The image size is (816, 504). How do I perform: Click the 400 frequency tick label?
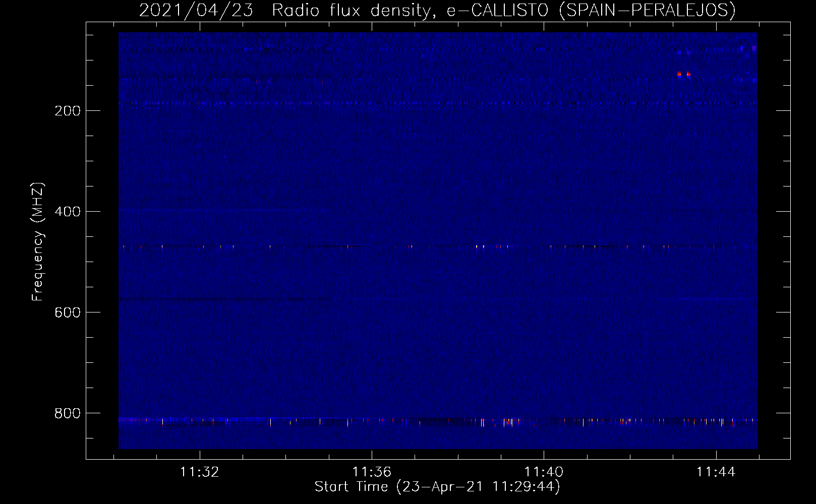[67, 212]
